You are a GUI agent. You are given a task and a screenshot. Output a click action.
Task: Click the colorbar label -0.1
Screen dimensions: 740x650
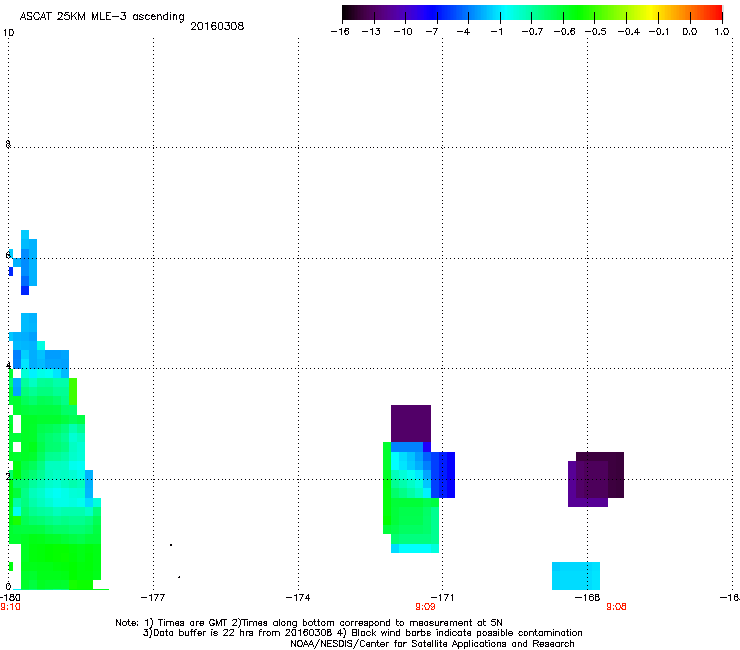click(x=659, y=32)
